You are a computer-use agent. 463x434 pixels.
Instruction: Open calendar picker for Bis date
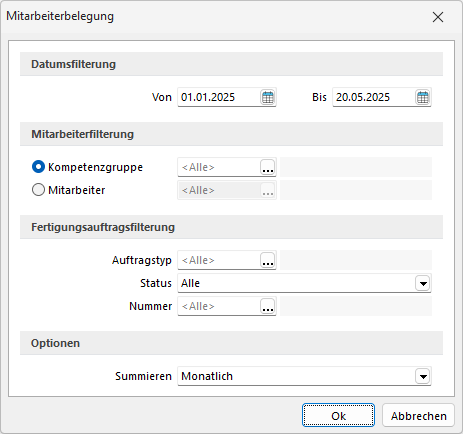(x=423, y=97)
